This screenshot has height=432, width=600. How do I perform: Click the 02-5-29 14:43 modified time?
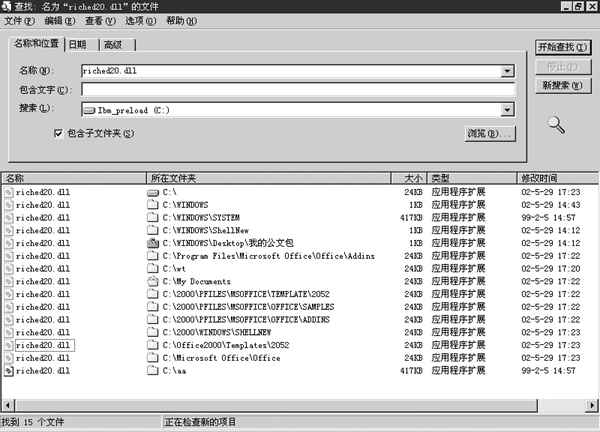pyautogui.click(x=551, y=205)
